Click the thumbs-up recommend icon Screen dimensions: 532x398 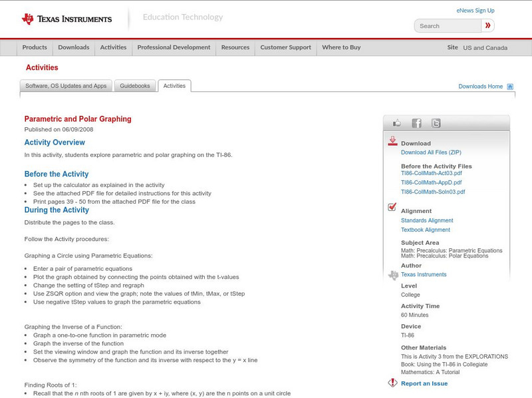tap(397, 122)
